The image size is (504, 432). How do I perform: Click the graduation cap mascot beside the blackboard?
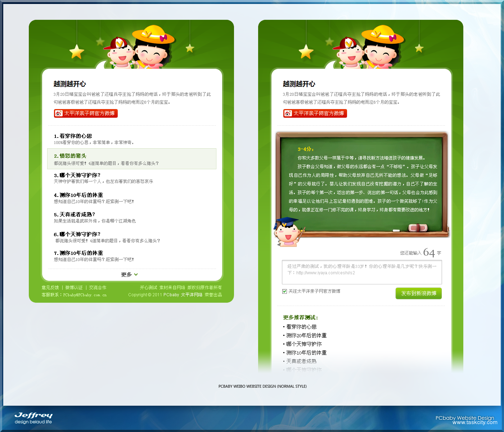coord(288,232)
